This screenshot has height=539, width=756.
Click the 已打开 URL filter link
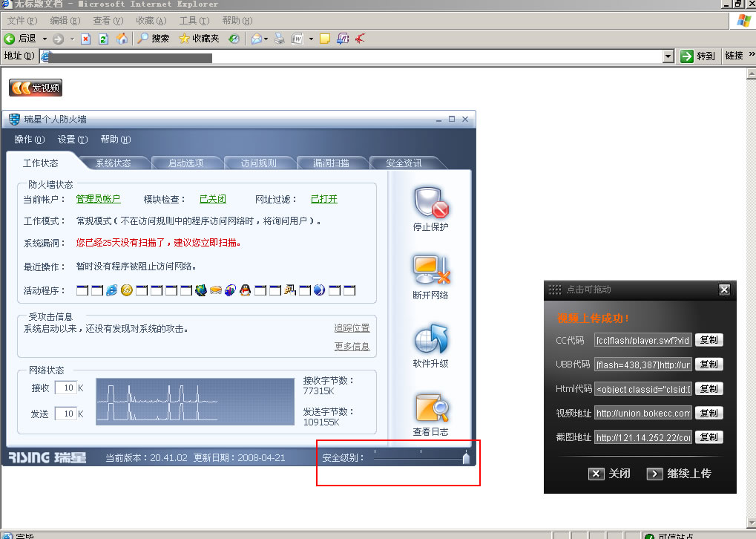(324, 199)
